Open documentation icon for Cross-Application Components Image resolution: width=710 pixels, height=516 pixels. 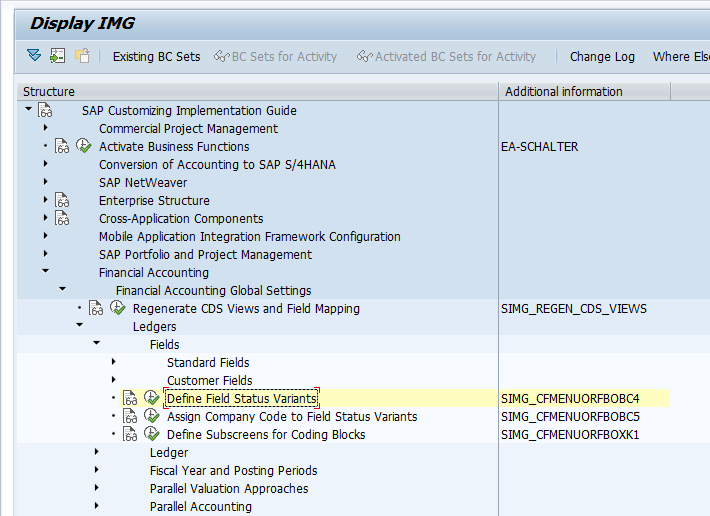(x=62, y=218)
